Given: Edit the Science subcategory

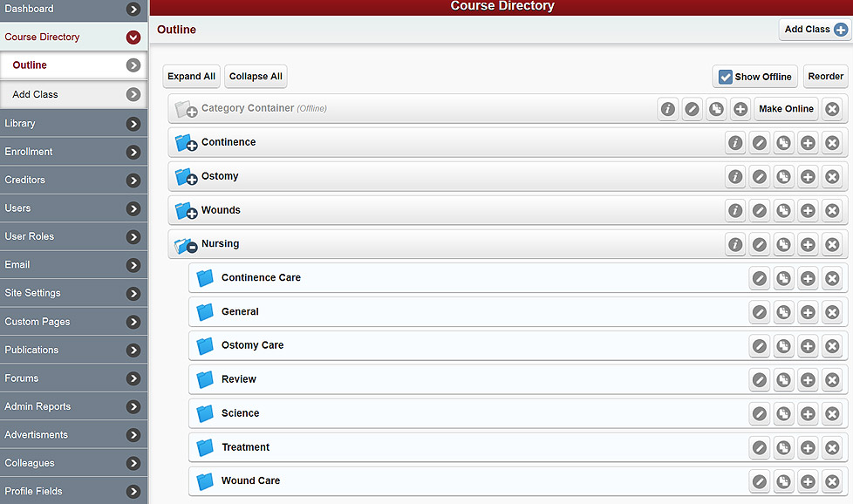Looking at the screenshot, I should [x=760, y=413].
